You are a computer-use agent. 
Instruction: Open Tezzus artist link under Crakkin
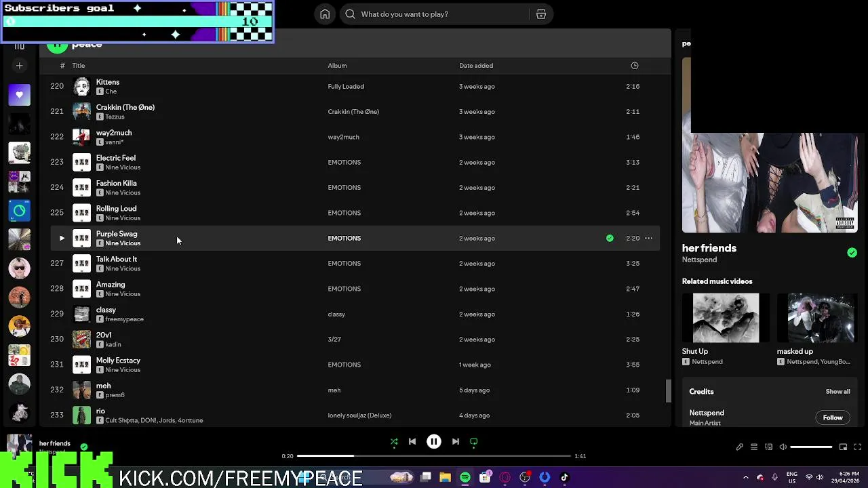tap(115, 117)
